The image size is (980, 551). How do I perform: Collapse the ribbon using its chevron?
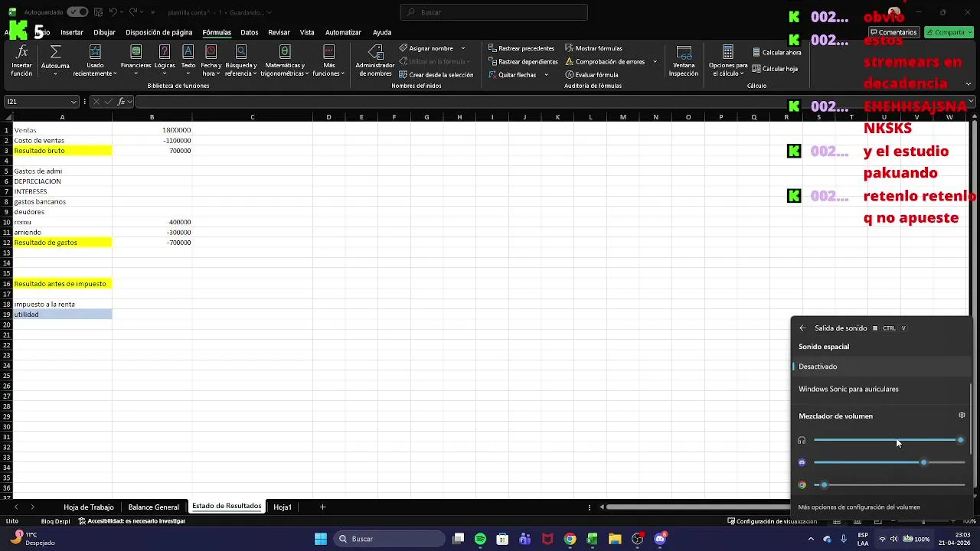[969, 84]
